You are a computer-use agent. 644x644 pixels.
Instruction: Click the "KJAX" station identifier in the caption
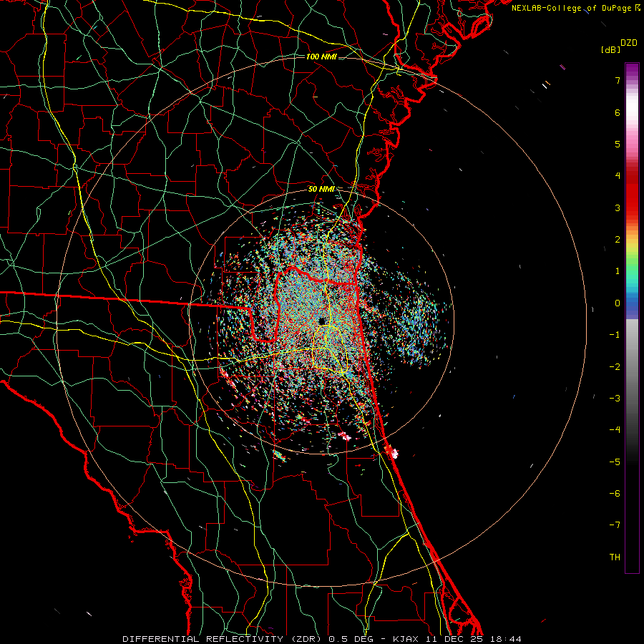pyautogui.click(x=406, y=639)
